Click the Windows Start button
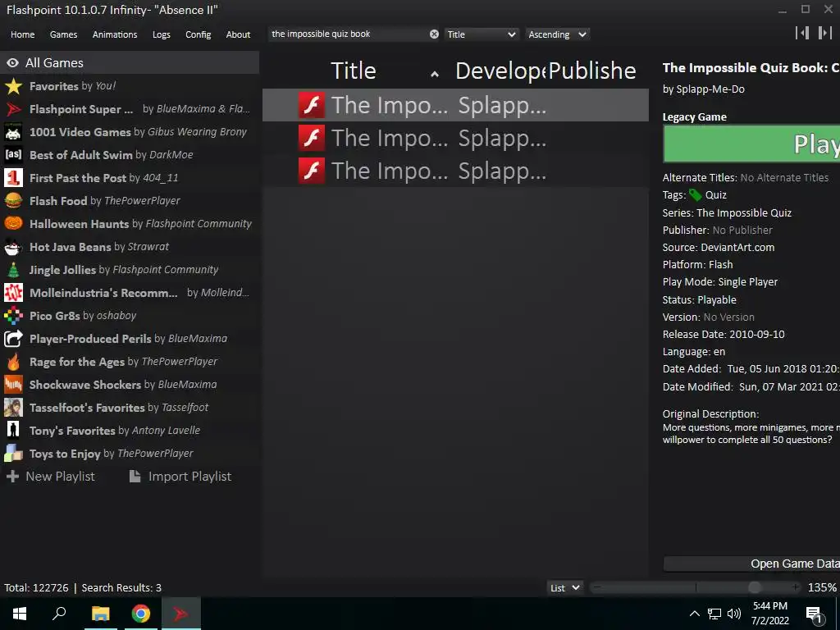The width and height of the screenshot is (840, 630). (20, 614)
